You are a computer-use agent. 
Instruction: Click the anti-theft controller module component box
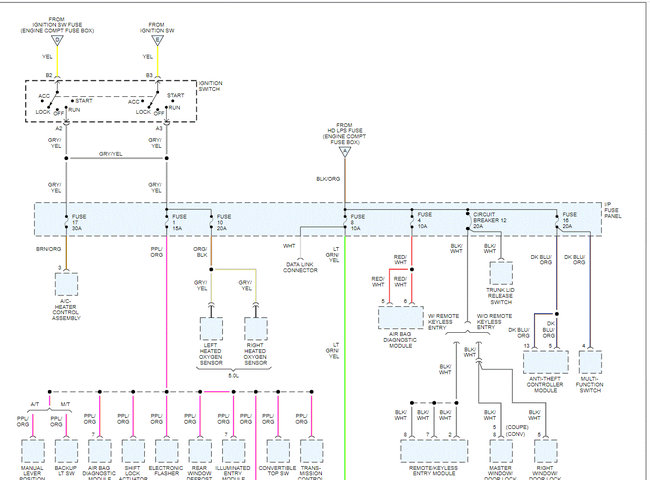[x=546, y=362]
